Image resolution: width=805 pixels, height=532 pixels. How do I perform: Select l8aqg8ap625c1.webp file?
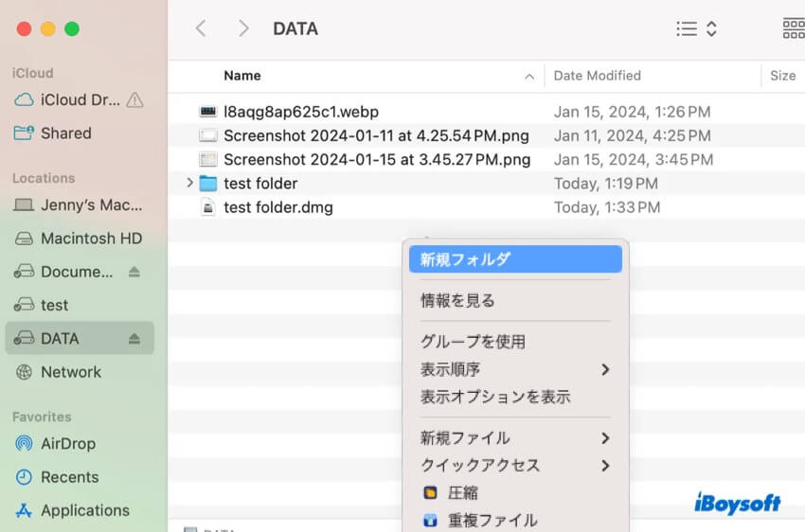301,112
